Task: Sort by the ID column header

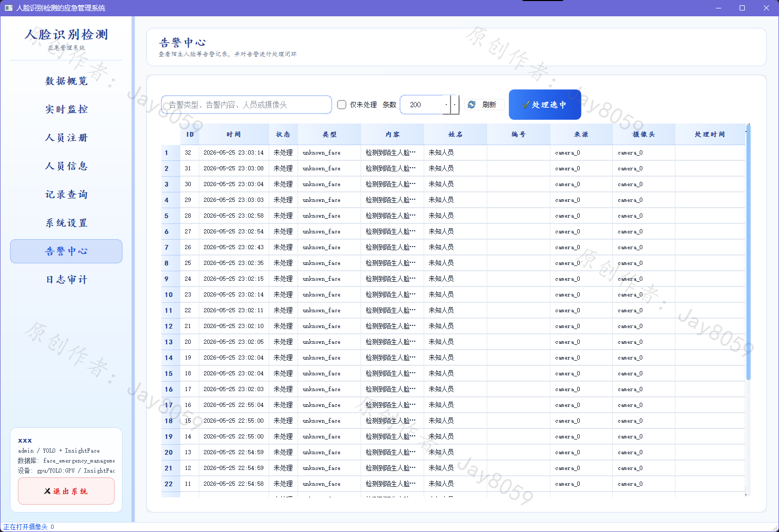Action: [x=190, y=135]
